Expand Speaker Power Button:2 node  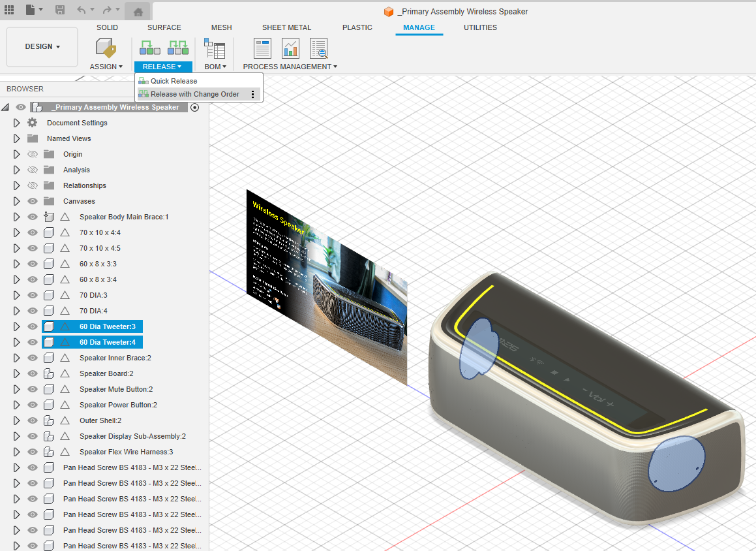coord(16,405)
